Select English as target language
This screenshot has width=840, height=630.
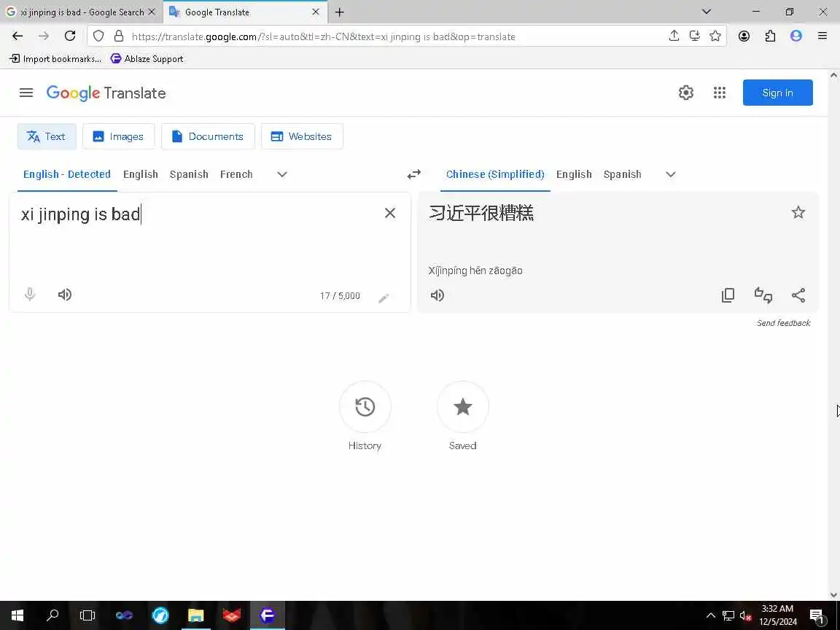coord(574,174)
